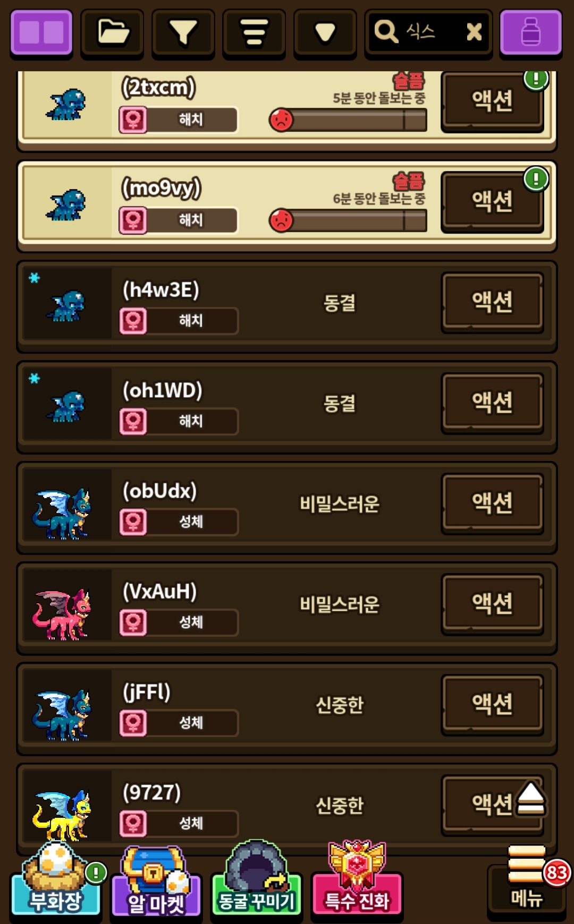Image resolution: width=574 pixels, height=924 pixels.
Task: Open the 부화장 hatchery nest
Action: click(x=56, y=879)
